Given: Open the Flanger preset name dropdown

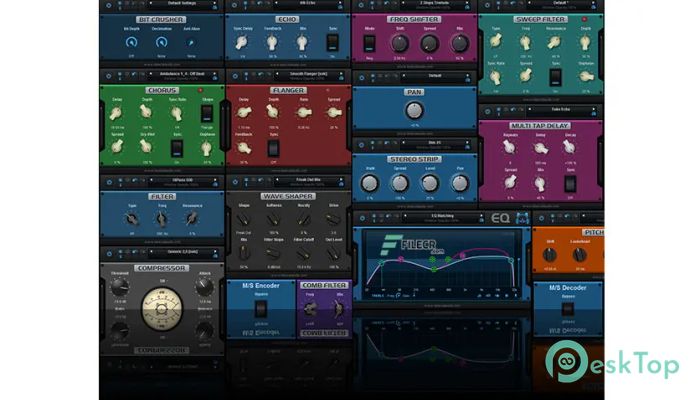Looking at the screenshot, I should click(308, 75).
